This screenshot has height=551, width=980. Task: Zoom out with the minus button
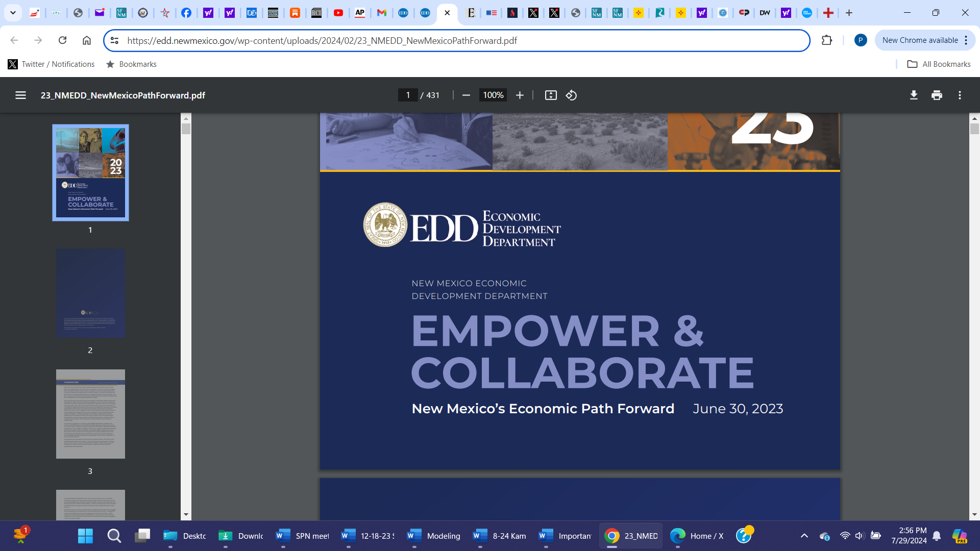pyautogui.click(x=466, y=95)
